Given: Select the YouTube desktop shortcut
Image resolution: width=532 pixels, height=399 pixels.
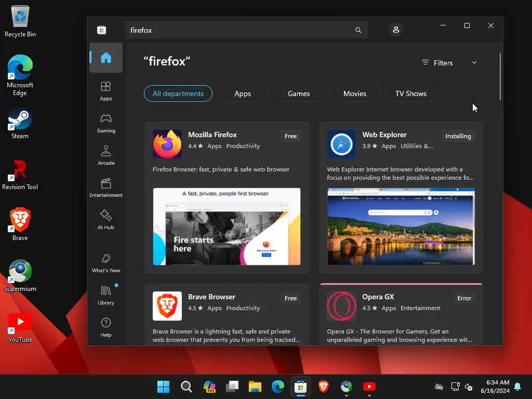Looking at the screenshot, I should 20,328.
